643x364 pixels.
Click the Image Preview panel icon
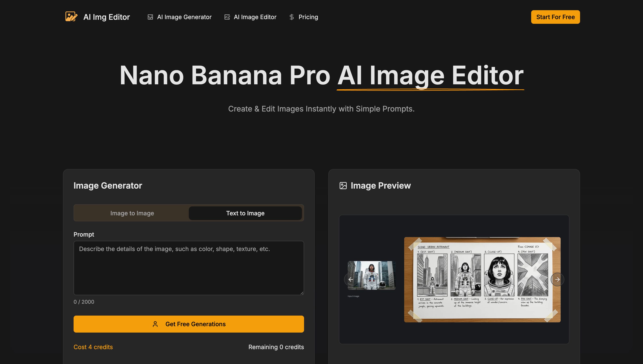pyautogui.click(x=343, y=185)
